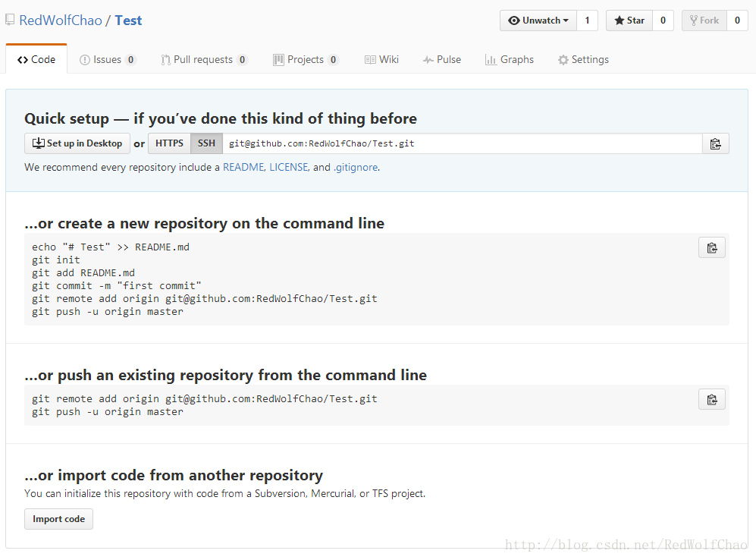View the forks count next to Fork
Viewport: 756px width, 560px height.
point(737,20)
